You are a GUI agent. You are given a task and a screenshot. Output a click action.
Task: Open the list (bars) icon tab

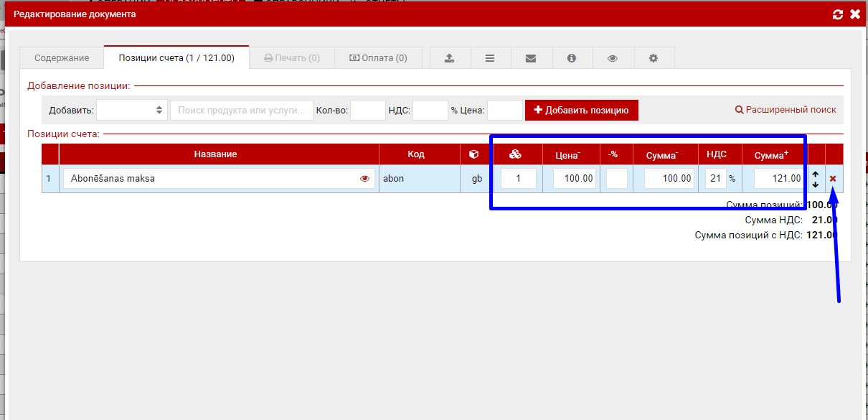pos(490,58)
